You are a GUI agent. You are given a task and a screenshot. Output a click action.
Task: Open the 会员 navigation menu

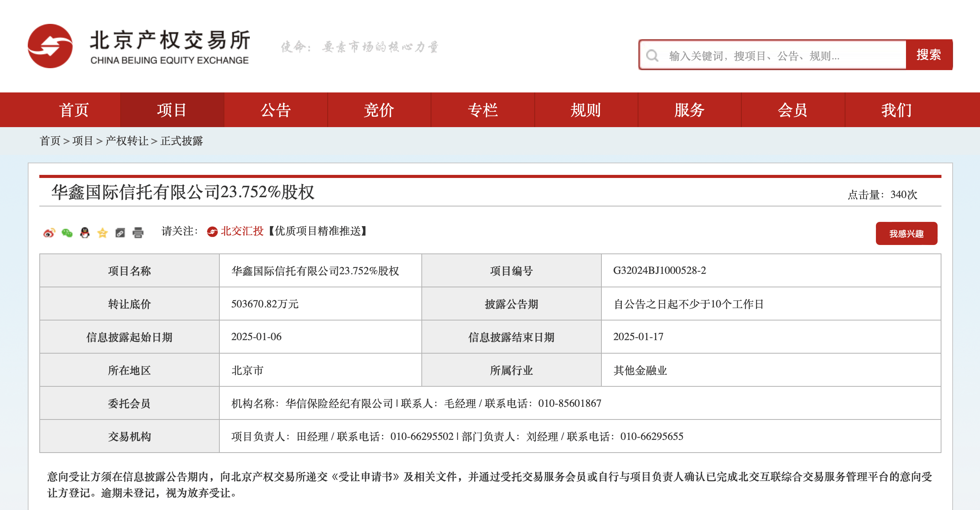pyautogui.click(x=793, y=110)
